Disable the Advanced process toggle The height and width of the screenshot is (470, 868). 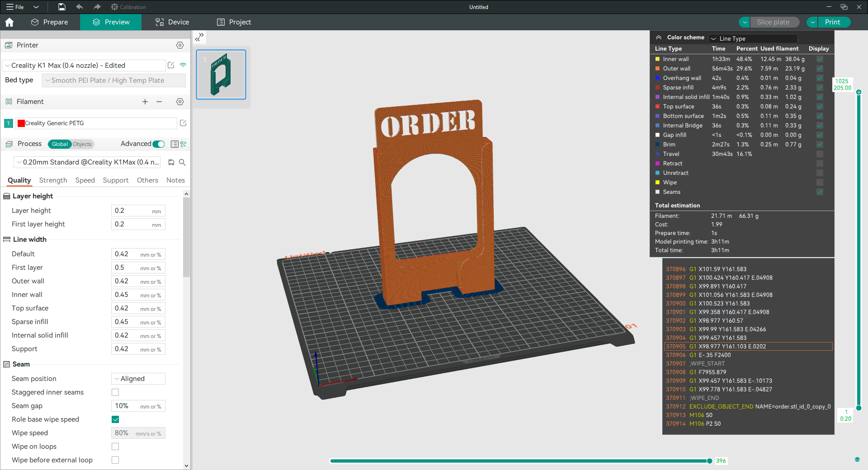point(158,144)
